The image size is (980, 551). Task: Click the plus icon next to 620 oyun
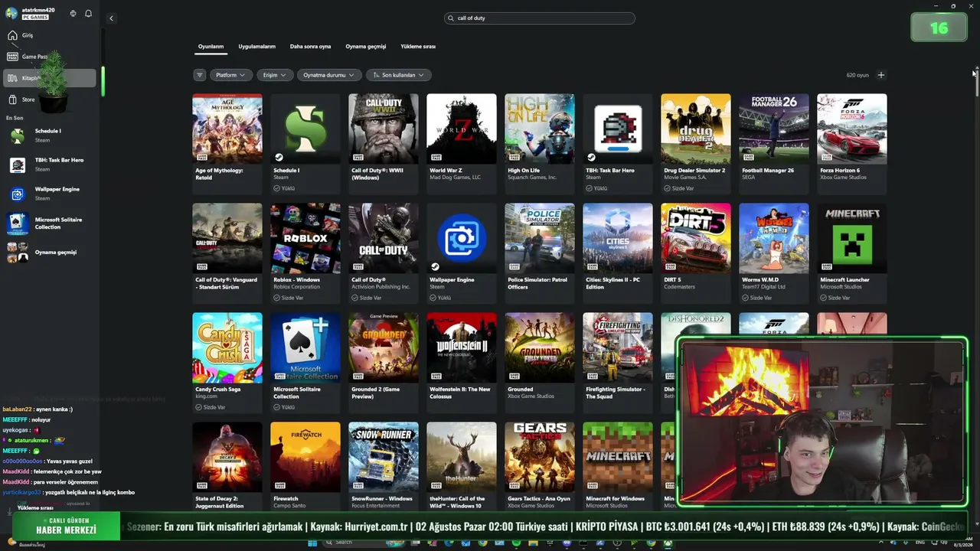click(x=880, y=75)
